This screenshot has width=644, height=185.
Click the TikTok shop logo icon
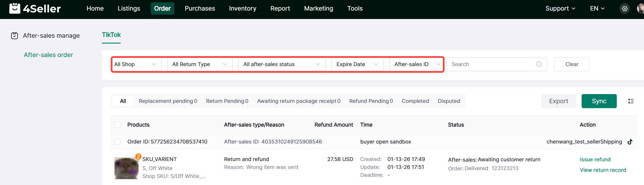click(x=630, y=142)
